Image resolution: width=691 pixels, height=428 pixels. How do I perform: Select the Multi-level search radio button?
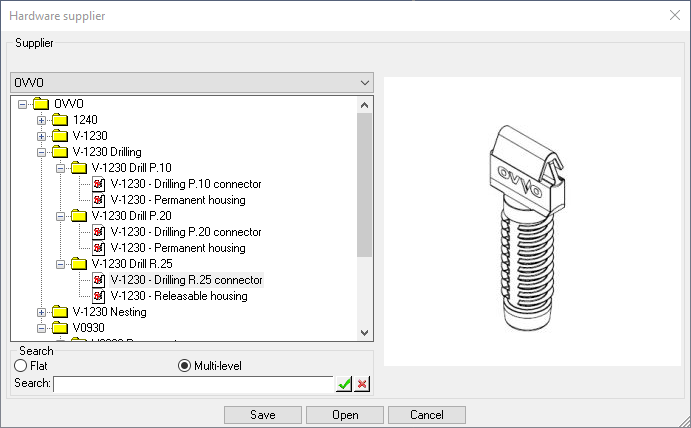(x=184, y=366)
